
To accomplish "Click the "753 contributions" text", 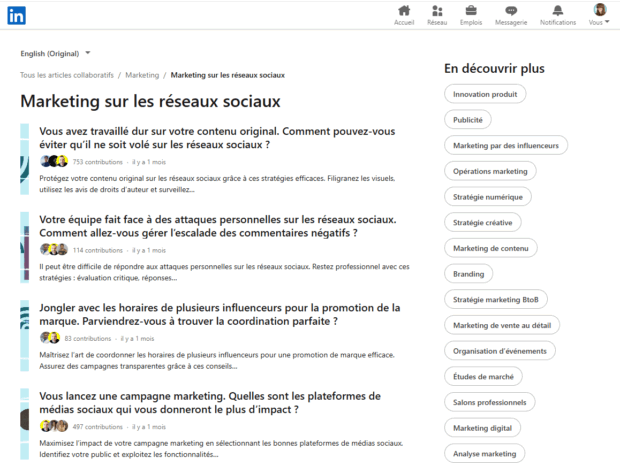I will click(x=98, y=162).
